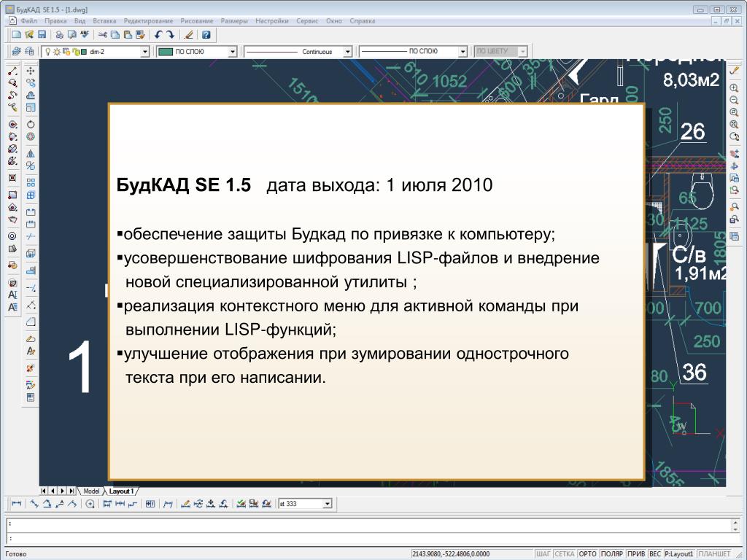Click the Save (floppy disk) icon
The image size is (747, 560).
pyautogui.click(x=42, y=35)
